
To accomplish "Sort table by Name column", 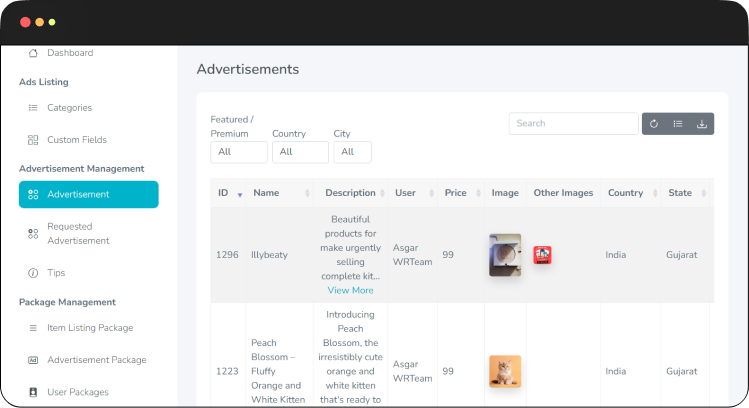I will (279, 193).
